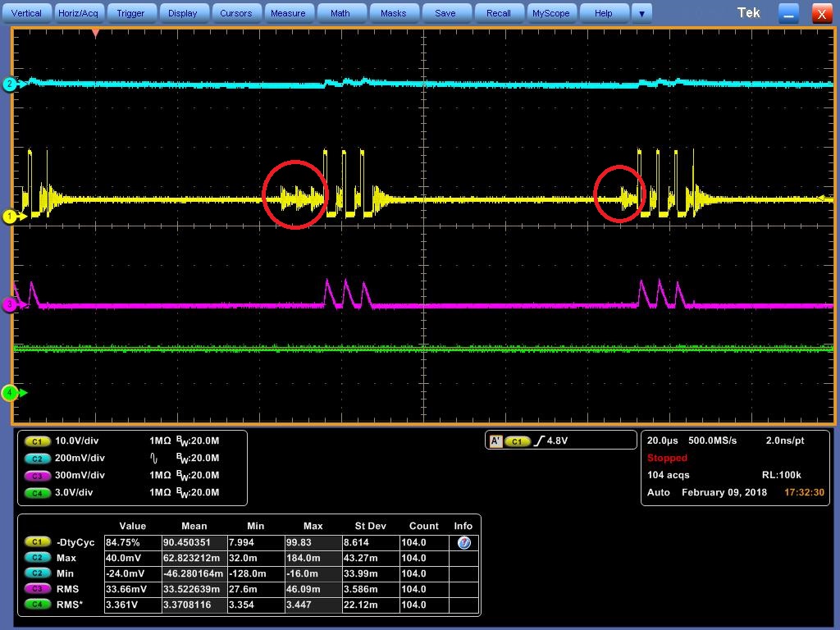840x630 pixels.
Task: Click the orange trigger position marker
Action: pyautogui.click(x=95, y=33)
